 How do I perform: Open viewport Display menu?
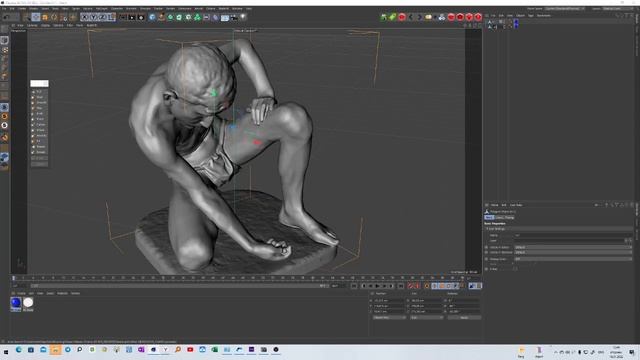(45, 25)
